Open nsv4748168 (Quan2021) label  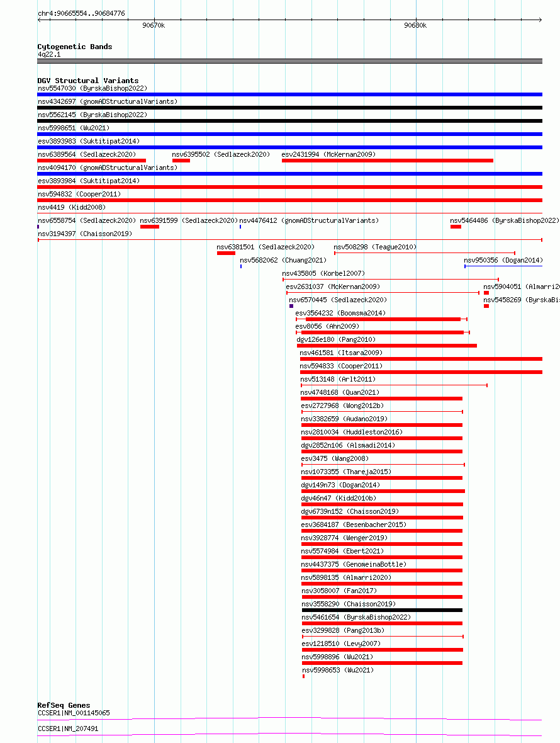[x=340, y=394]
